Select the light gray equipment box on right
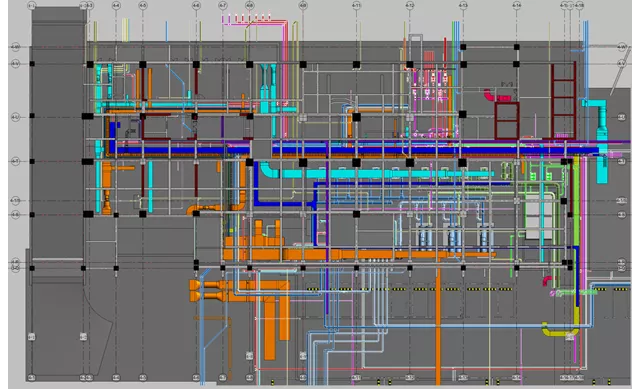This screenshot has width=643, height=391. 539,217
